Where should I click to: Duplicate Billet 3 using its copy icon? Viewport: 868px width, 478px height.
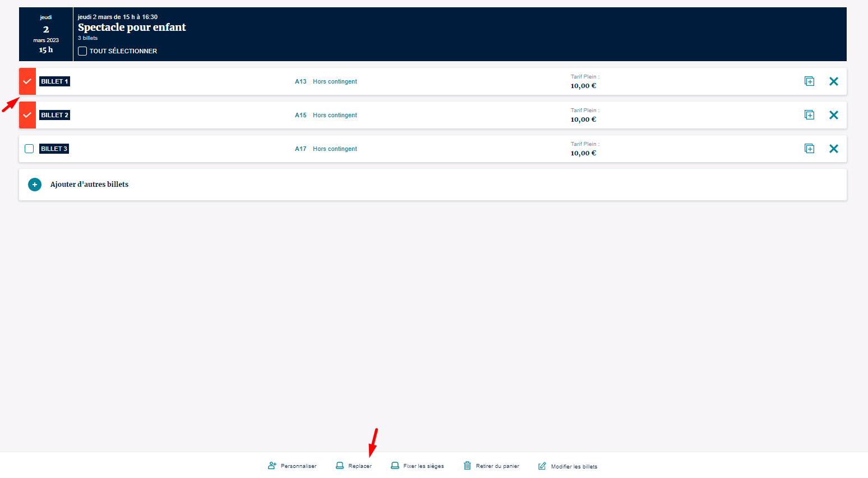tap(809, 149)
